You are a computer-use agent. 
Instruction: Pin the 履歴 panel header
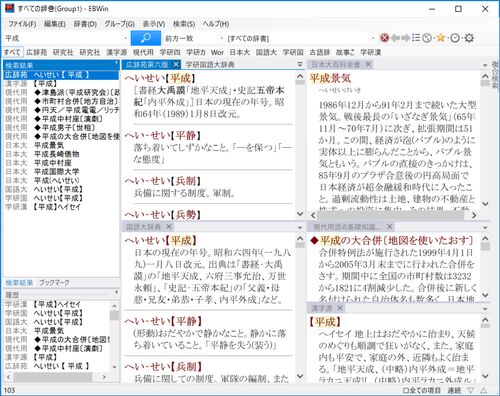click(x=116, y=292)
